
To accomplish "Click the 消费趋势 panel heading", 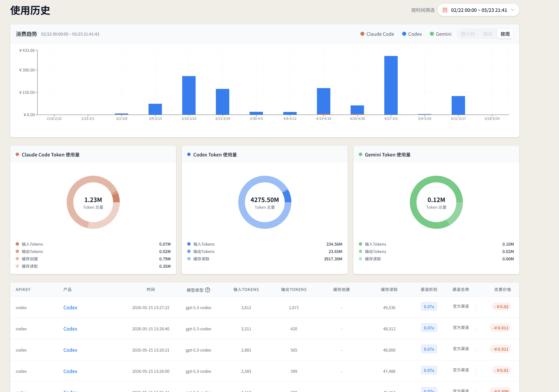I will (x=26, y=34).
